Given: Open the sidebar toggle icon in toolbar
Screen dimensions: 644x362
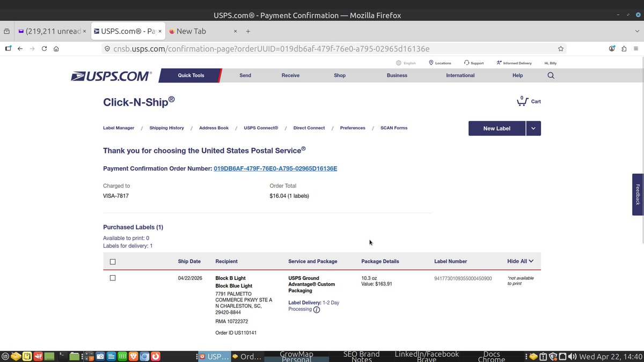Looking at the screenshot, I should click(x=8, y=48).
